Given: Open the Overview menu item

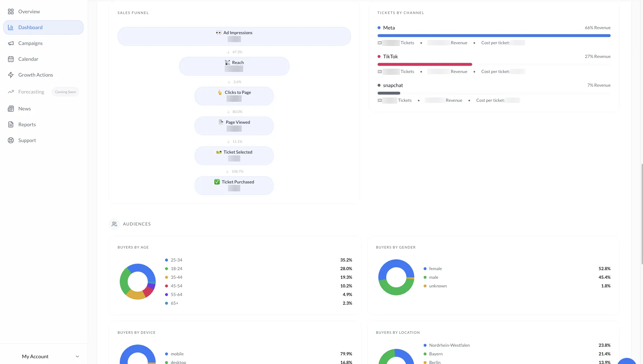Looking at the screenshot, I should 43,12.
